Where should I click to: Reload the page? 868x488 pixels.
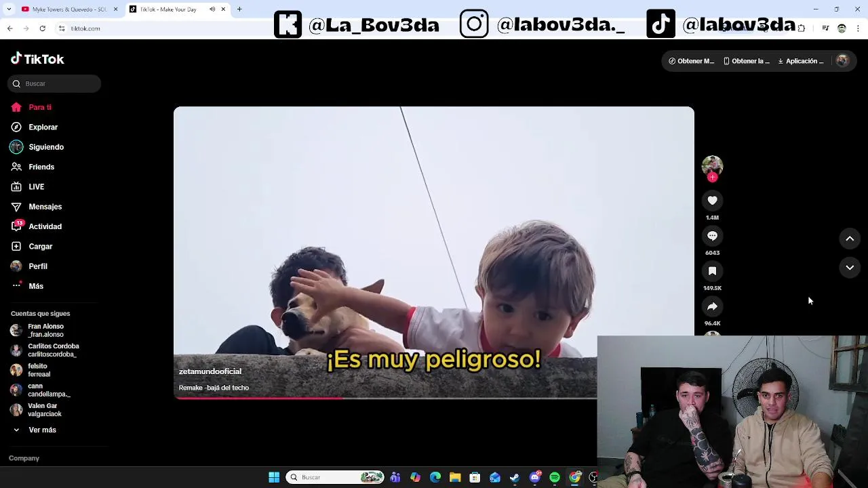[42, 28]
